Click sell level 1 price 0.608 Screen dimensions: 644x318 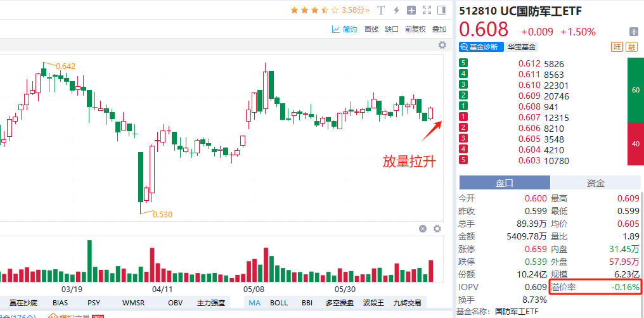[x=529, y=107]
